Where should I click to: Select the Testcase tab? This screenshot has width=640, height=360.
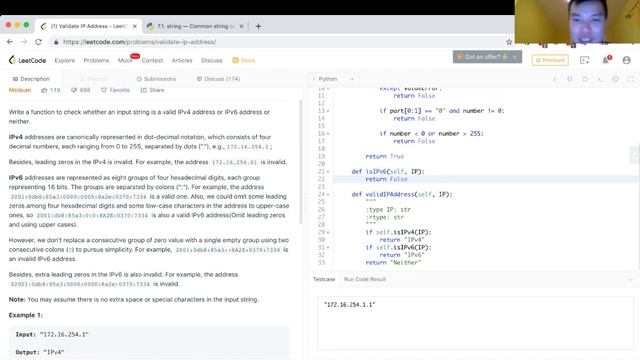click(x=324, y=280)
